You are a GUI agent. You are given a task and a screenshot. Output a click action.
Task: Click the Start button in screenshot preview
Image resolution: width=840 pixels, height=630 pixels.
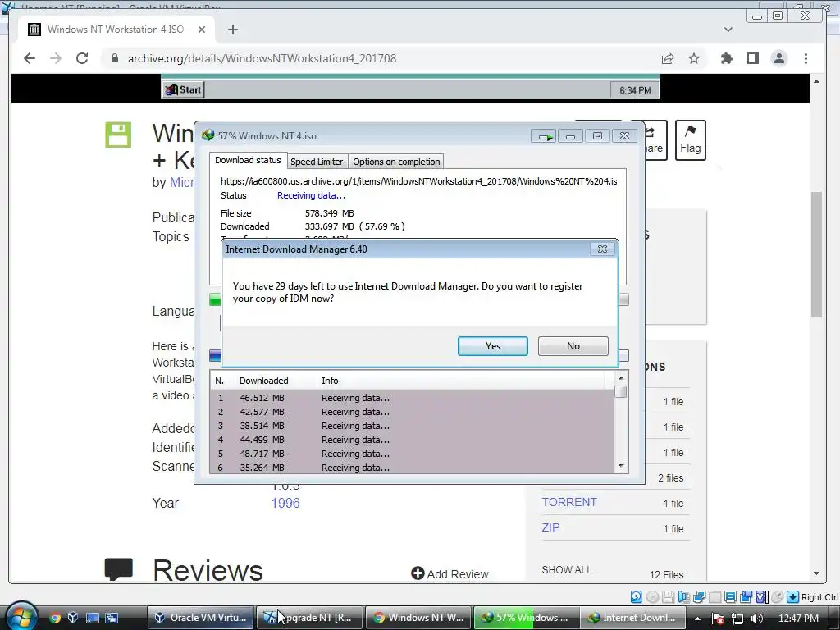tap(183, 90)
